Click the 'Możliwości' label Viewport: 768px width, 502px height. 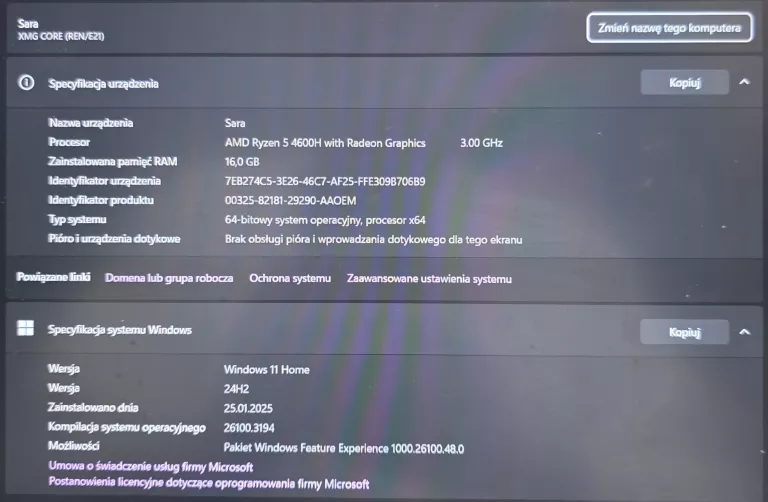click(x=73, y=446)
